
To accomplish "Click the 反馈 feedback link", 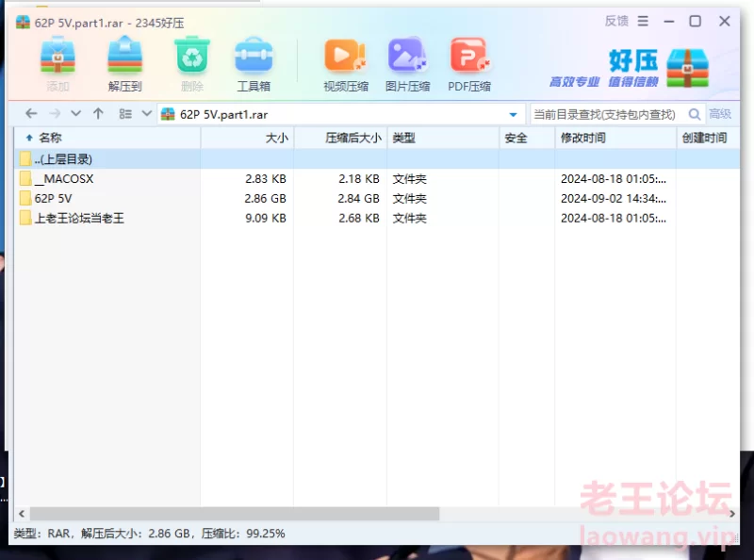I will pyautogui.click(x=616, y=21).
